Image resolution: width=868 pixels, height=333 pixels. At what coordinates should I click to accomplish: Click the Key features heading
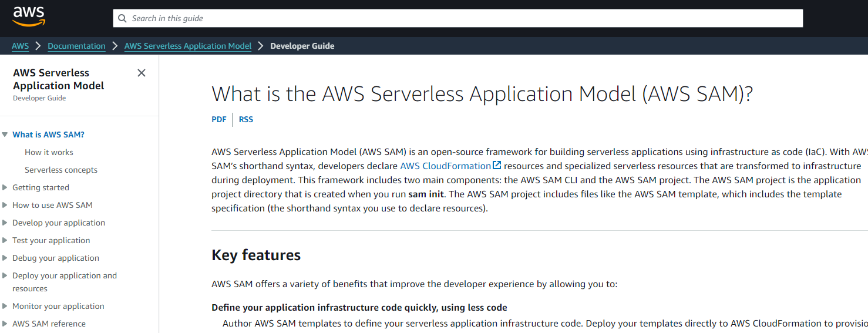pos(256,255)
